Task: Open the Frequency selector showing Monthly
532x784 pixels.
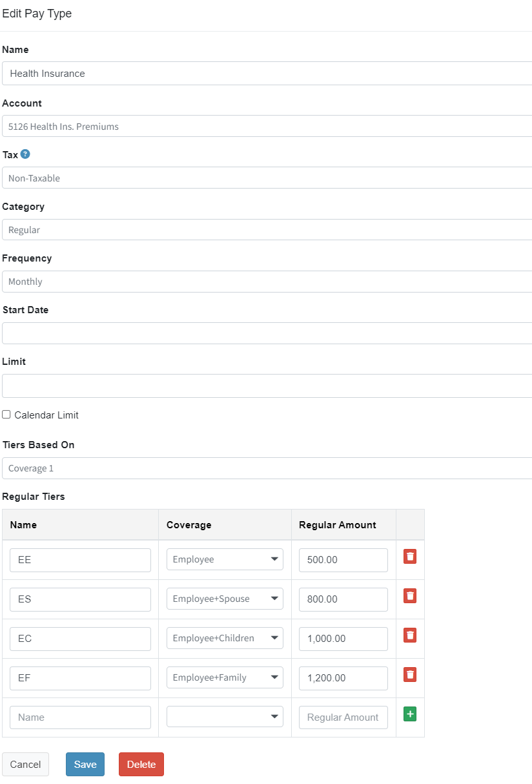Action: coord(267,282)
